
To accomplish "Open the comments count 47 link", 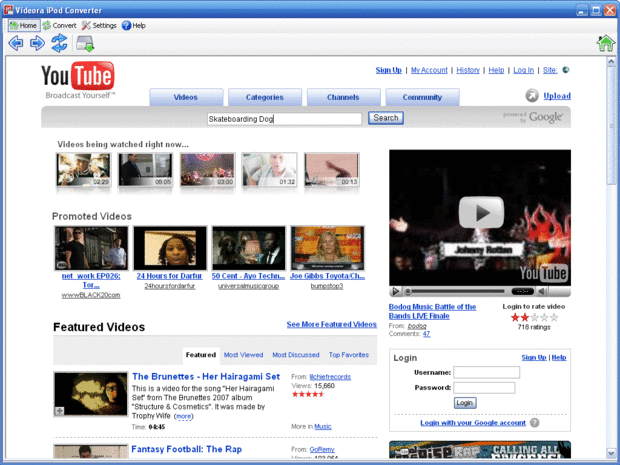I will click(426, 334).
